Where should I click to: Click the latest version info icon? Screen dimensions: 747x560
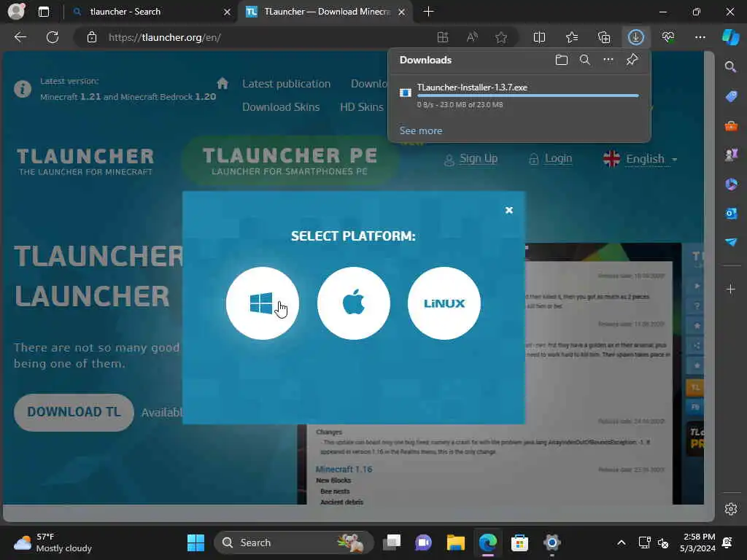tap(23, 88)
